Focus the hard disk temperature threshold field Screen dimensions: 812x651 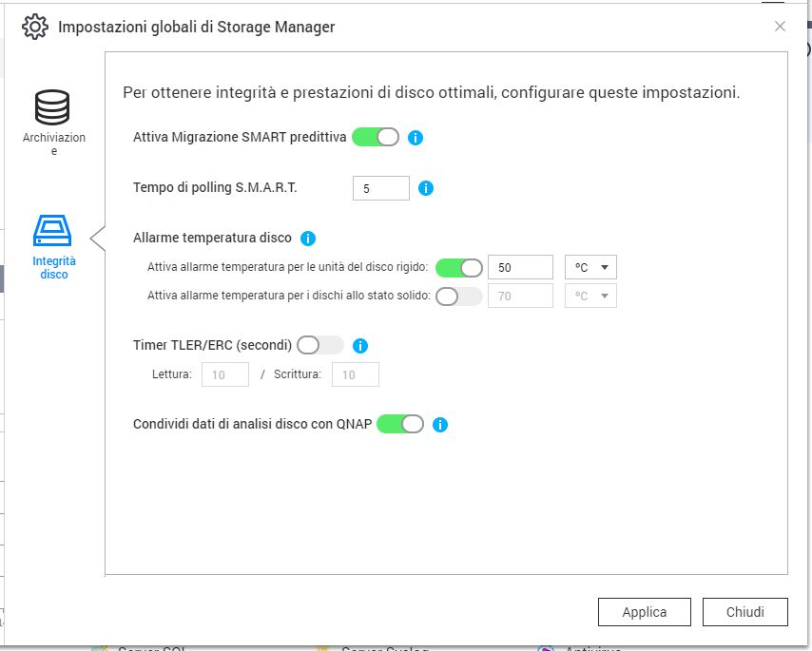click(x=520, y=268)
